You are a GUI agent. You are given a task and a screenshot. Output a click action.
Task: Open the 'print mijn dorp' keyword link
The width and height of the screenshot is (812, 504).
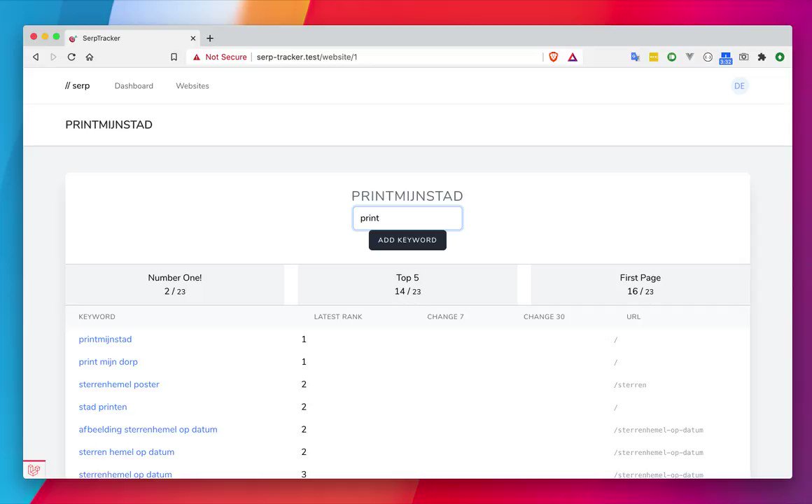click(x=108, y=362)
